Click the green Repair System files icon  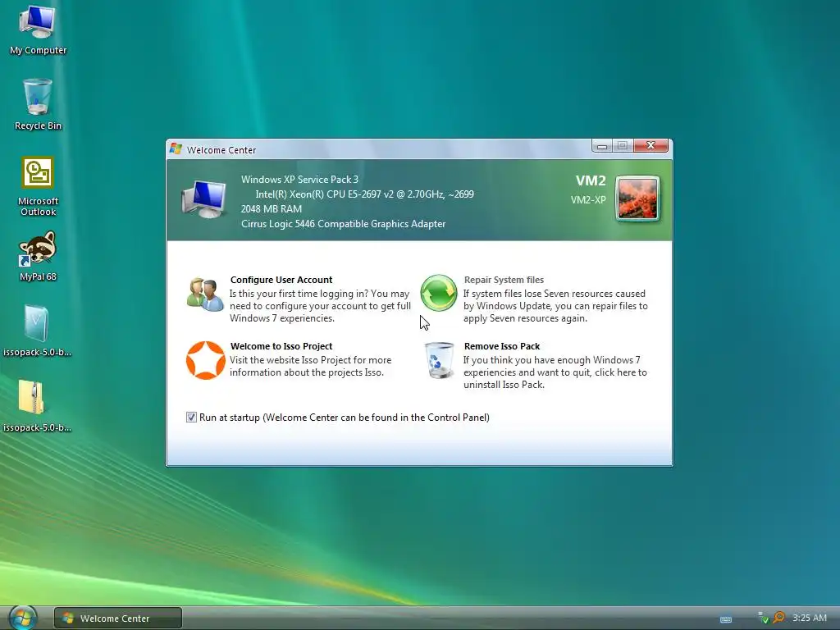439,293
